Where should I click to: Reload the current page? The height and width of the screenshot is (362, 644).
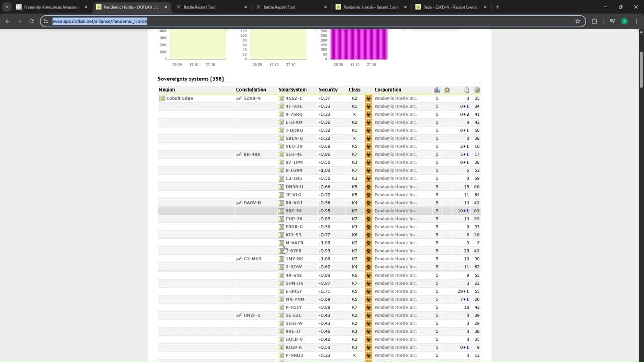[x=31, y=21]
